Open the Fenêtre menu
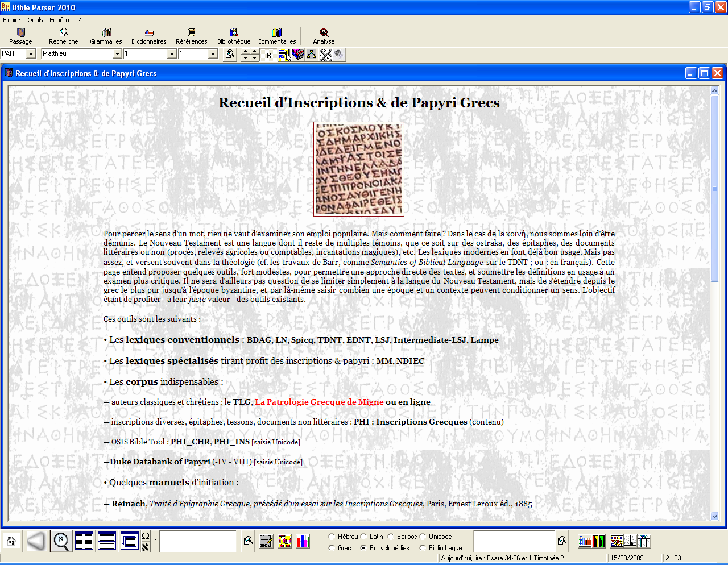 coord(60,20)
